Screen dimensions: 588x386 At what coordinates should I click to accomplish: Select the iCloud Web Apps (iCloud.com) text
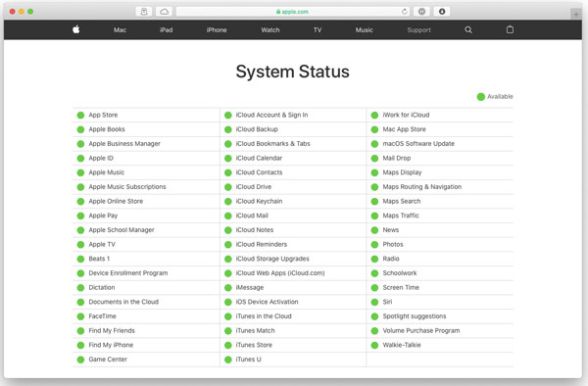(280, 273)
